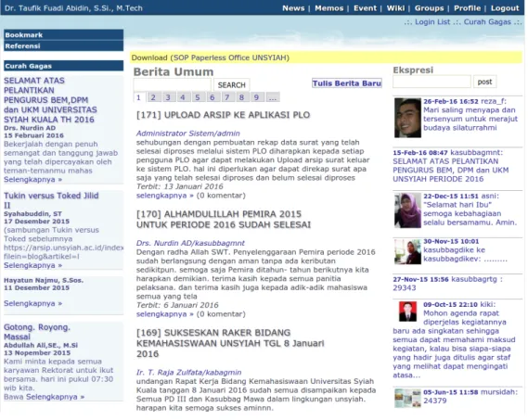The height and width of the screenshot is (420, 528).
Task: Open the Wiki section
Action: coord(395,8)
